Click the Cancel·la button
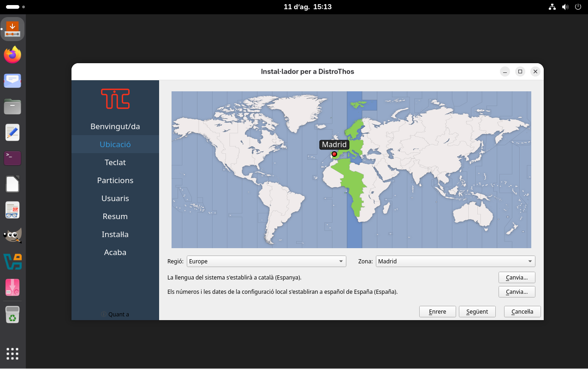The width and height of the screenshot is (588, 369). pos(523,311)
